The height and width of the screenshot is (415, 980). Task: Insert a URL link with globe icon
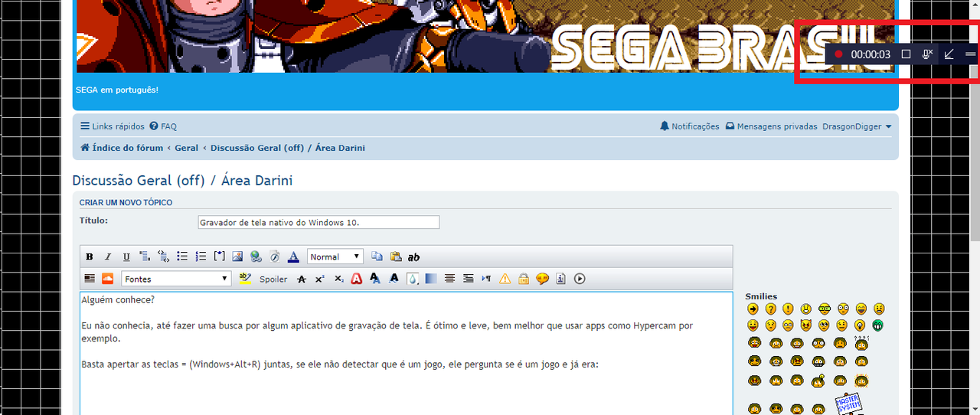tap(256, 257)
